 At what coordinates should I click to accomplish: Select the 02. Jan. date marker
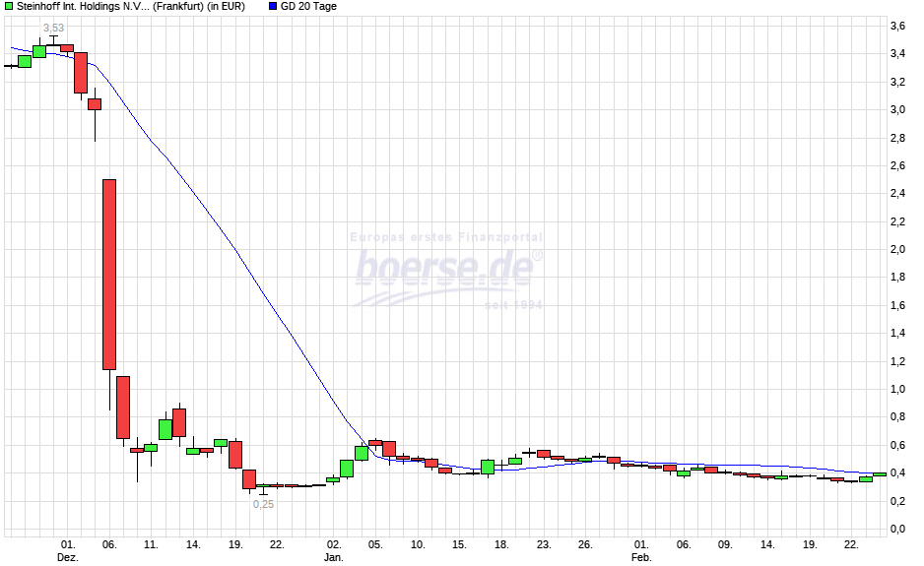[334, 550]
